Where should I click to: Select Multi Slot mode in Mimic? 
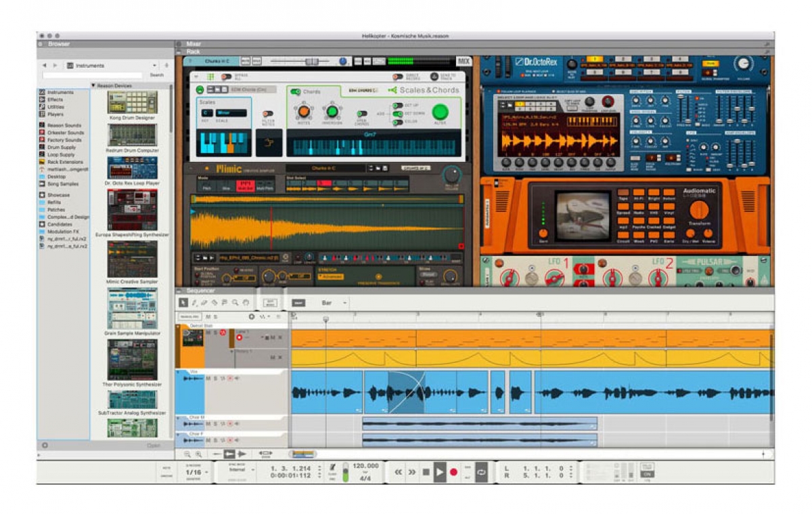[245, 188]
